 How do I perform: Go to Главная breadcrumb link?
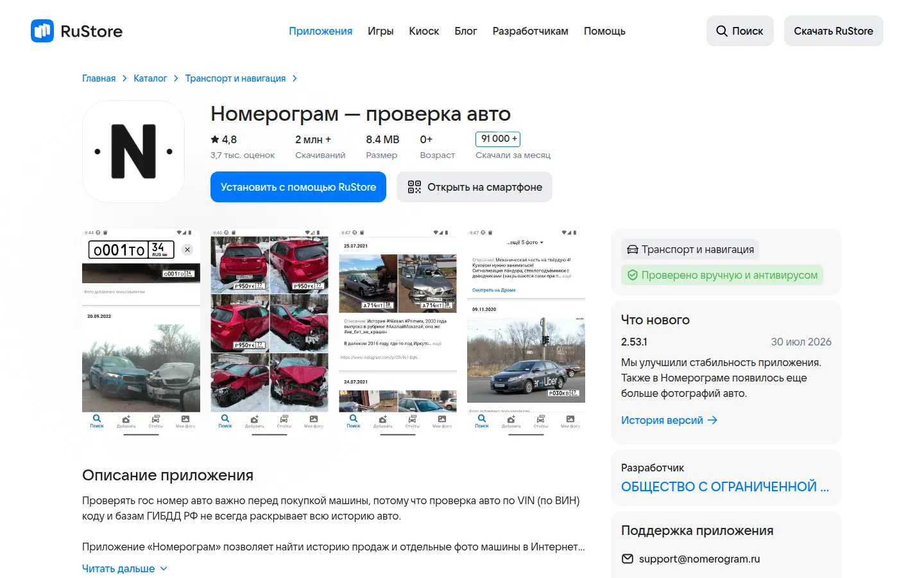99,78
